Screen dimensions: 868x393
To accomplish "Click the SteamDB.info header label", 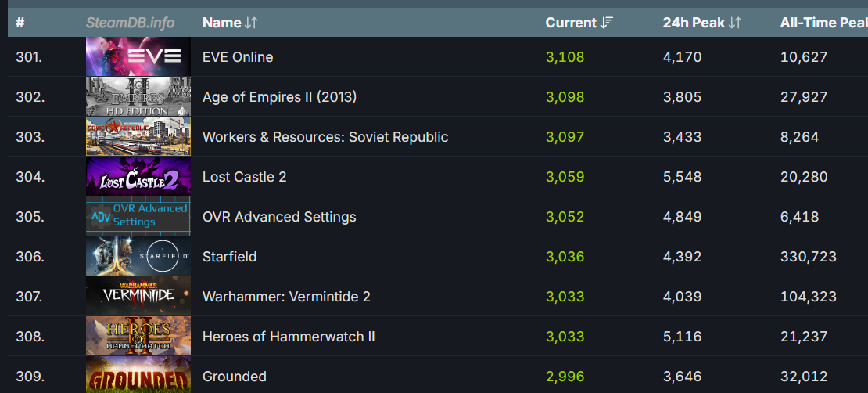I will pyautogui.click(x=130, y=23).
